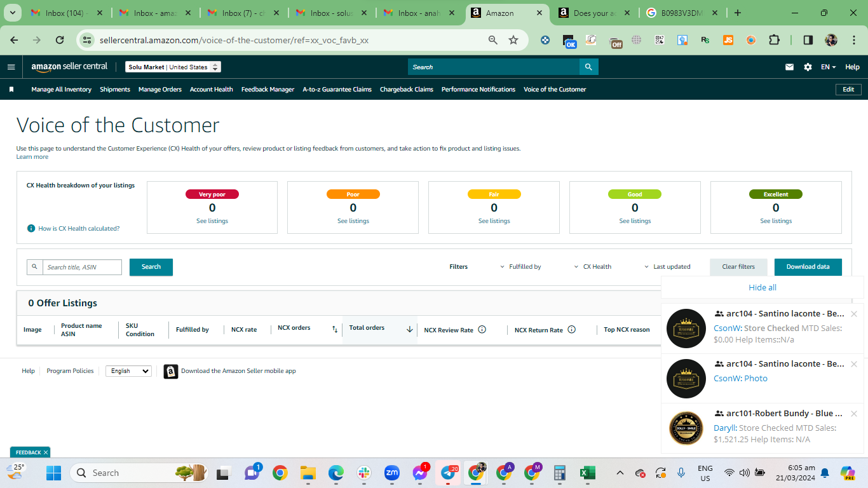Image resolution: width=868 pixels, height=488 pixels.
Task: Click the JS extension icon in Chrome toolbar
Action: pyautogui.click(x=728, y=40)
